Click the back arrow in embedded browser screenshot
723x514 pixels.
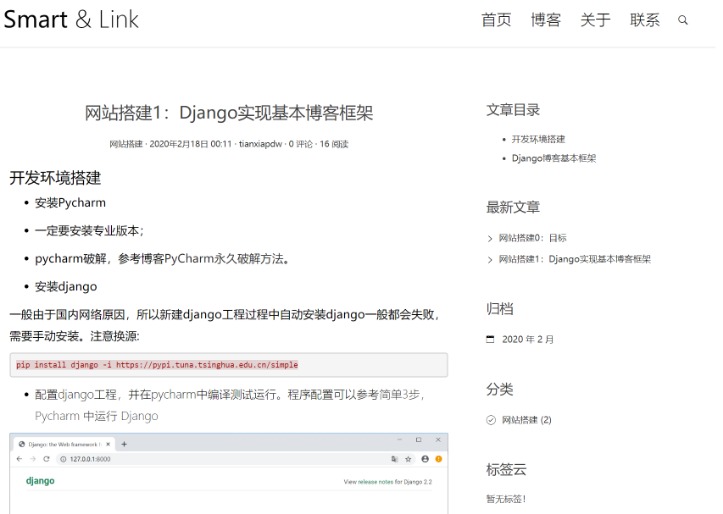19,459
